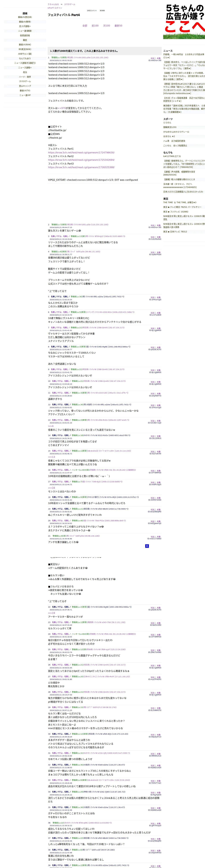
Task: Click the UPLIFT ログイン link
Action: [55, 8]
